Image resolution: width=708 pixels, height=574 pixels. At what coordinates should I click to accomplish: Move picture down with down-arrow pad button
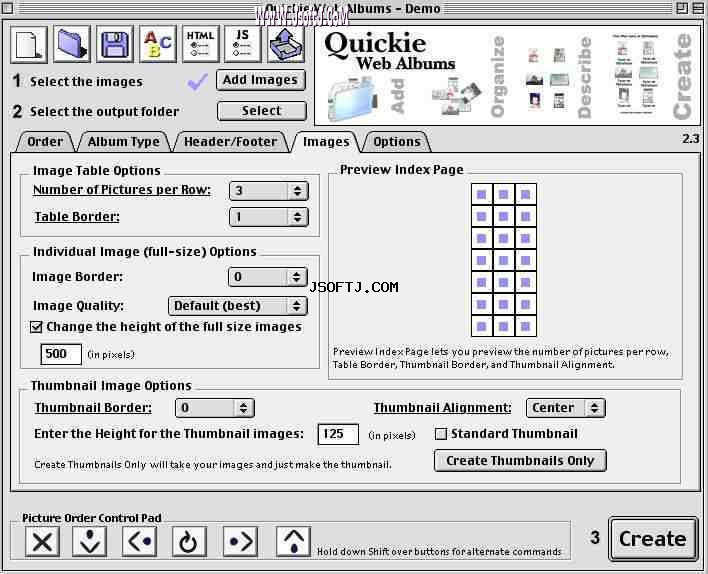(89, 541)
